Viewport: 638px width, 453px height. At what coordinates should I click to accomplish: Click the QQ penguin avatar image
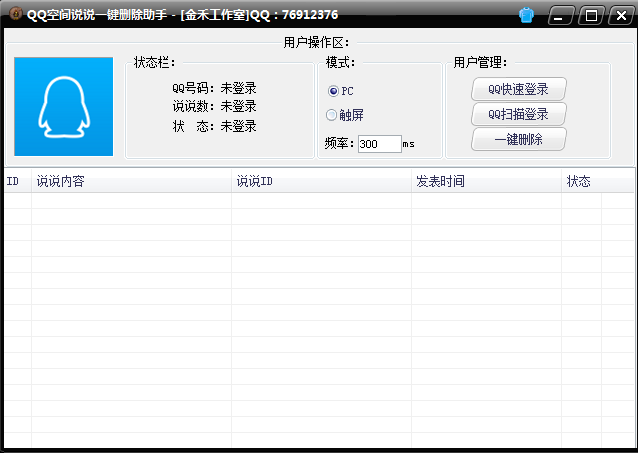pos(63,107)
